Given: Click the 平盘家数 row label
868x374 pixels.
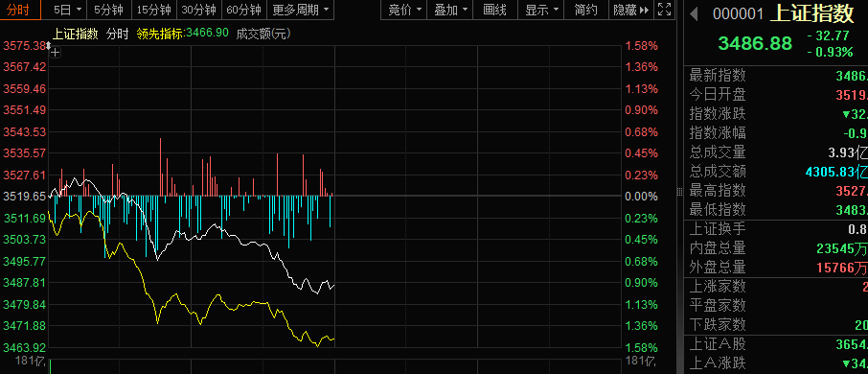Looking at the screenshot, I should (718, 305).
